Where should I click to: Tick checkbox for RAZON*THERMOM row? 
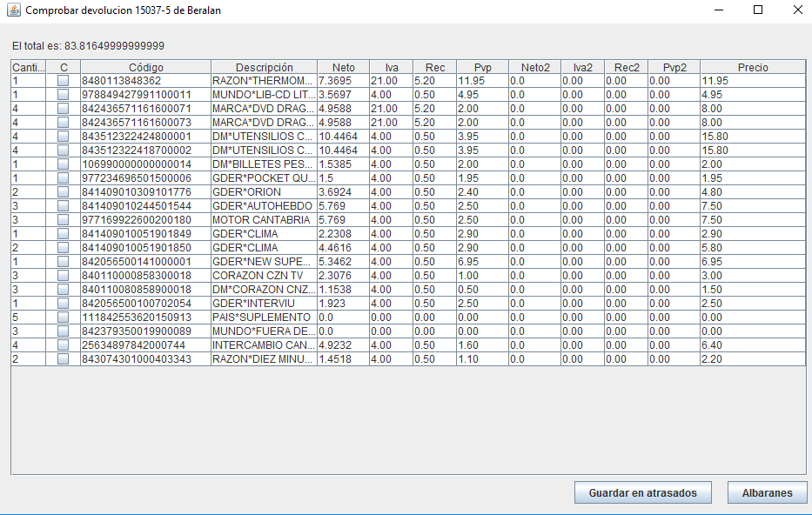click(x=63, y=81)
